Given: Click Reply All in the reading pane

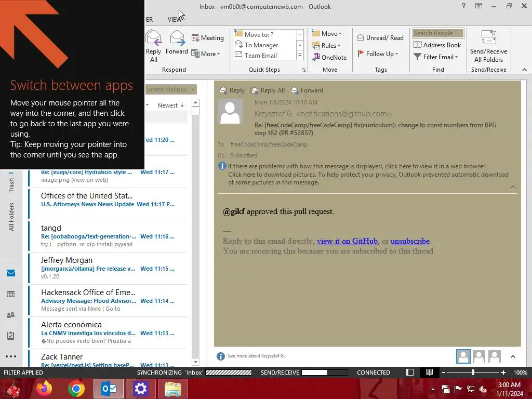Looking at the screenshot, I should (268, 90).
